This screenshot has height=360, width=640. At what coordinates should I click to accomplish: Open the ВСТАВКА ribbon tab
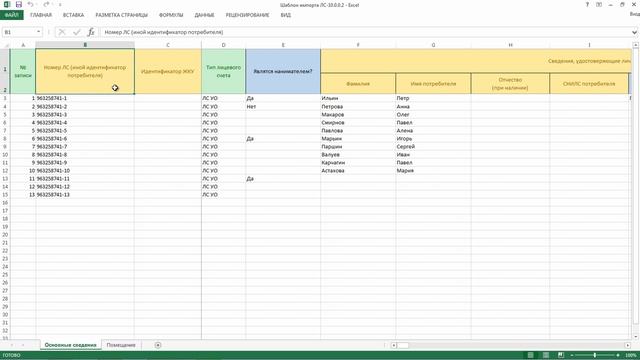pos(73,15)
